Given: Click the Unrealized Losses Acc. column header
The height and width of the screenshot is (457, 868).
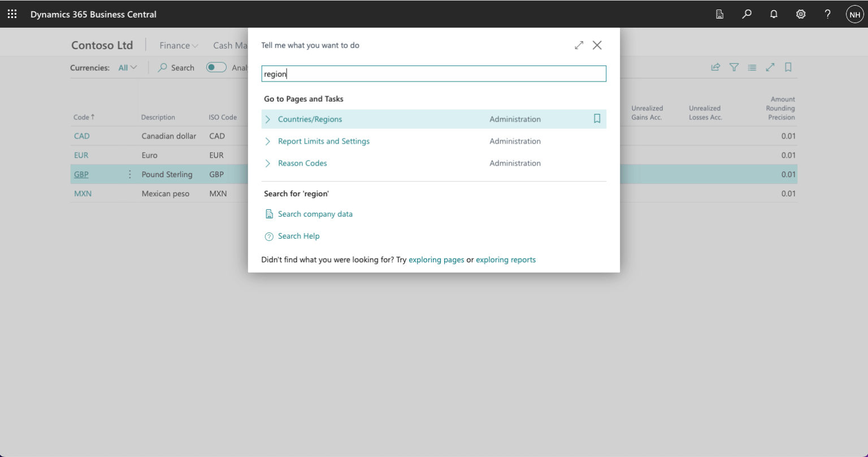Looking at the screenshot, I should click(x=706, y=113).
